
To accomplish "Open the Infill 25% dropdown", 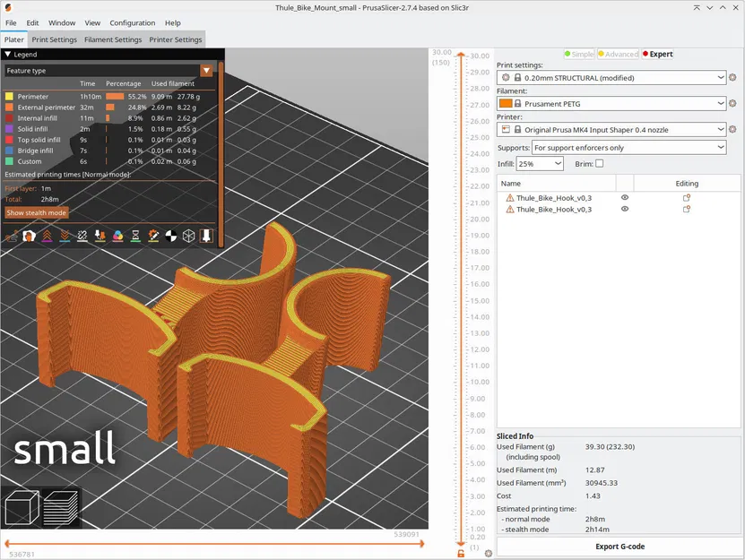I will click(x=540, y=164).
